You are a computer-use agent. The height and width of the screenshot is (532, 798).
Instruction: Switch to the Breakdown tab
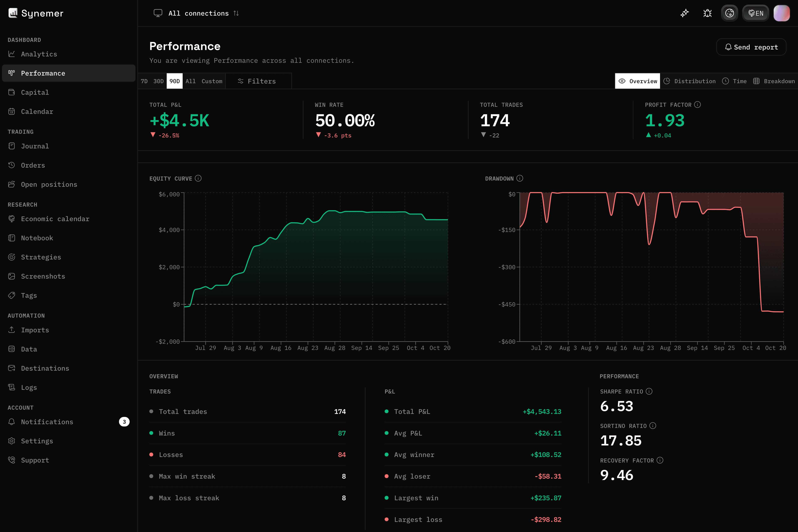pos(774,81)
